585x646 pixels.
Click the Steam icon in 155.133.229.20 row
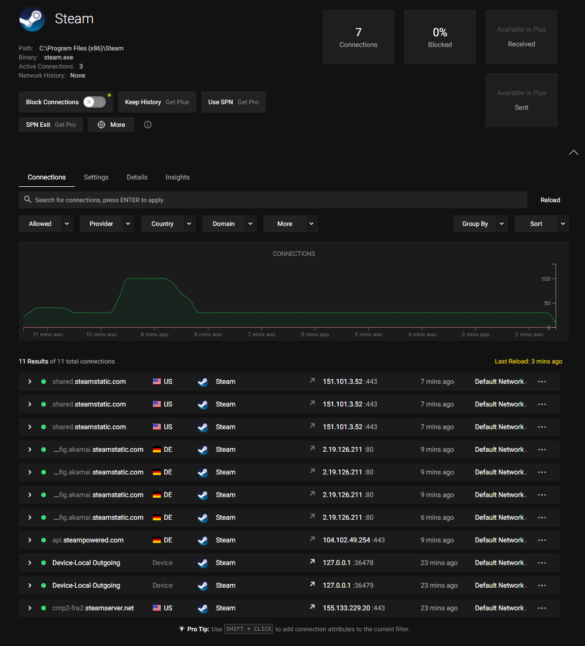[203, 609]
